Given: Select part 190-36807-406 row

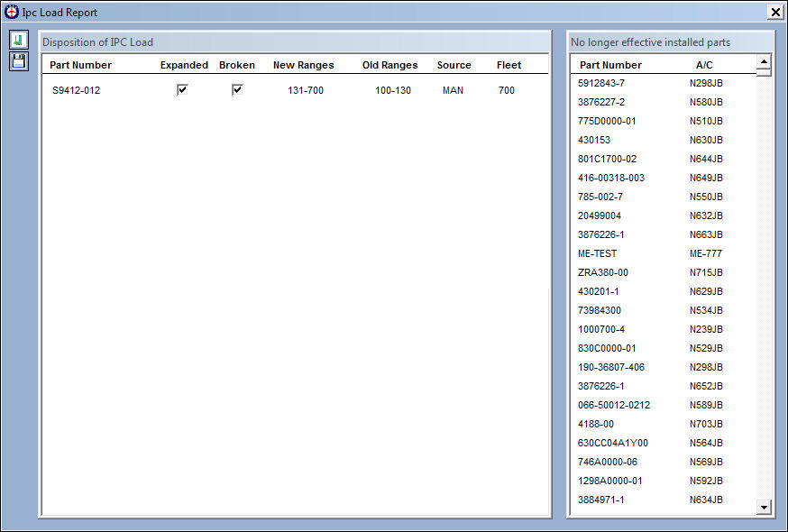Looking at the screenshot, I should (x=664, y=367).
